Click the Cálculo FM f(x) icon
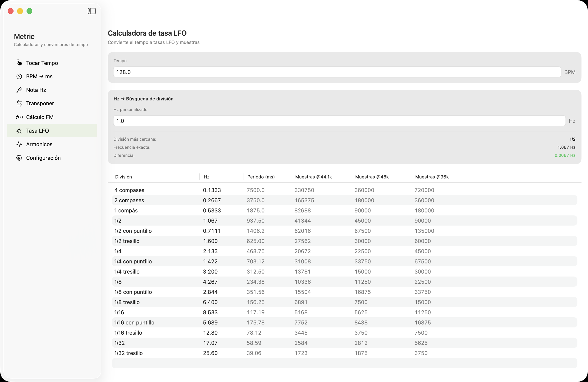This screenshot has width=588, height=382. click(x=19, y=117)
